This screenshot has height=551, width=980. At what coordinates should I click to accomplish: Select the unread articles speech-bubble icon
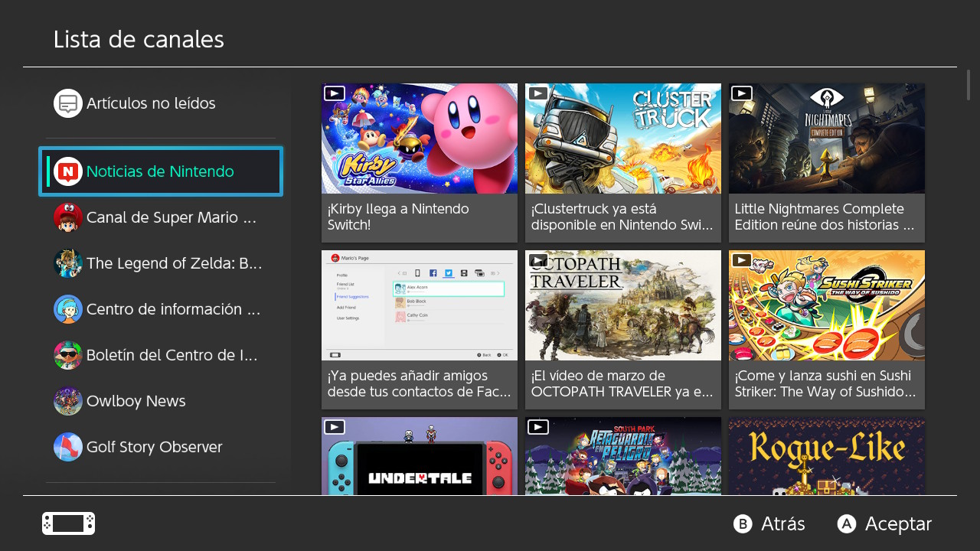tap(68, 103)
